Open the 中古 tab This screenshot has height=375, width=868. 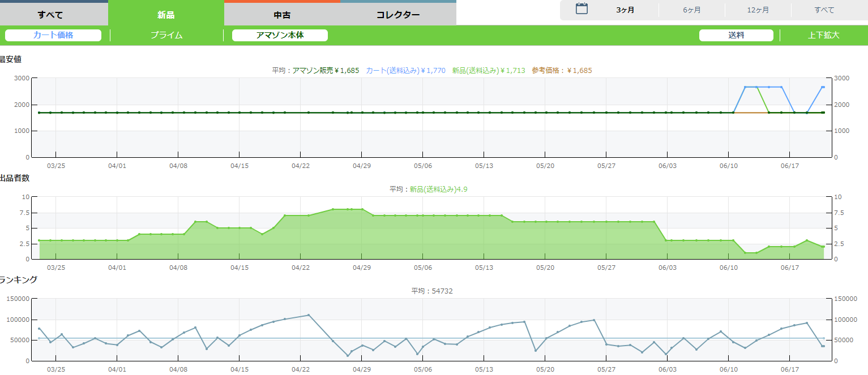282,14
